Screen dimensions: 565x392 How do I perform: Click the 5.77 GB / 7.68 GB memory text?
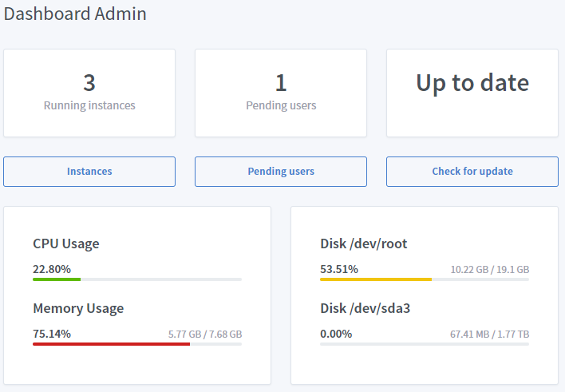205,335
